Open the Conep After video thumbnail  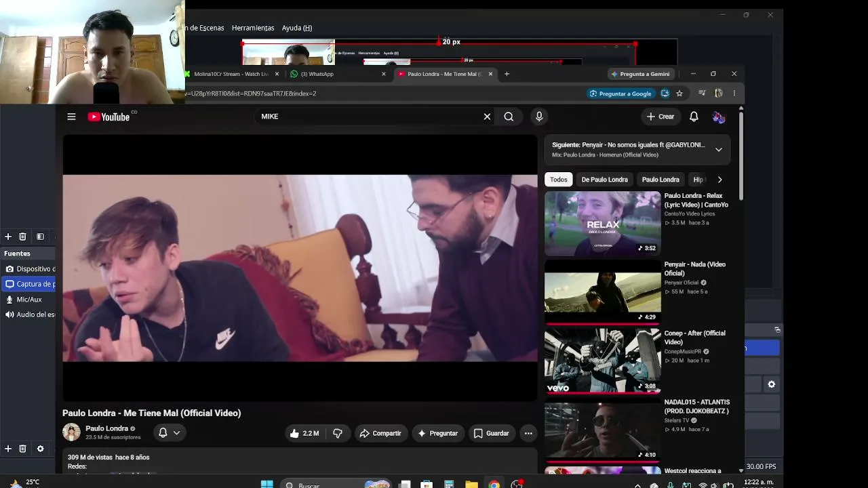coord(602,361)
